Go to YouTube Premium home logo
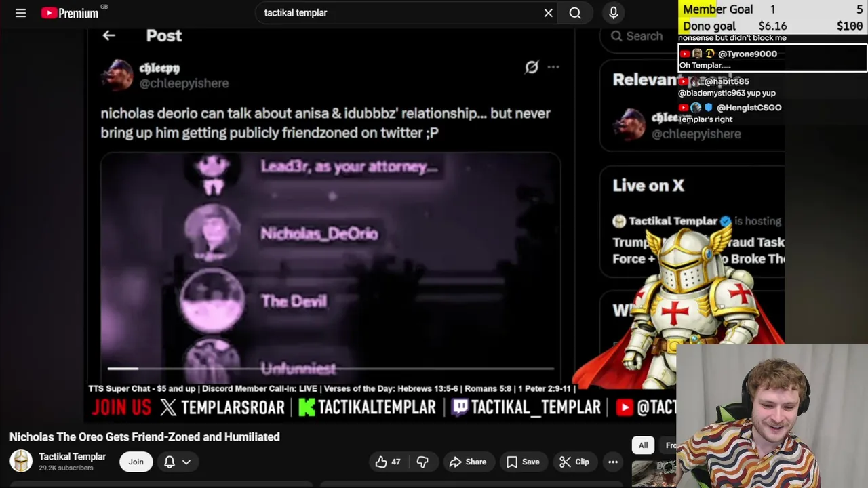Screen dimensions: 868x488 [x=70, y=13]
